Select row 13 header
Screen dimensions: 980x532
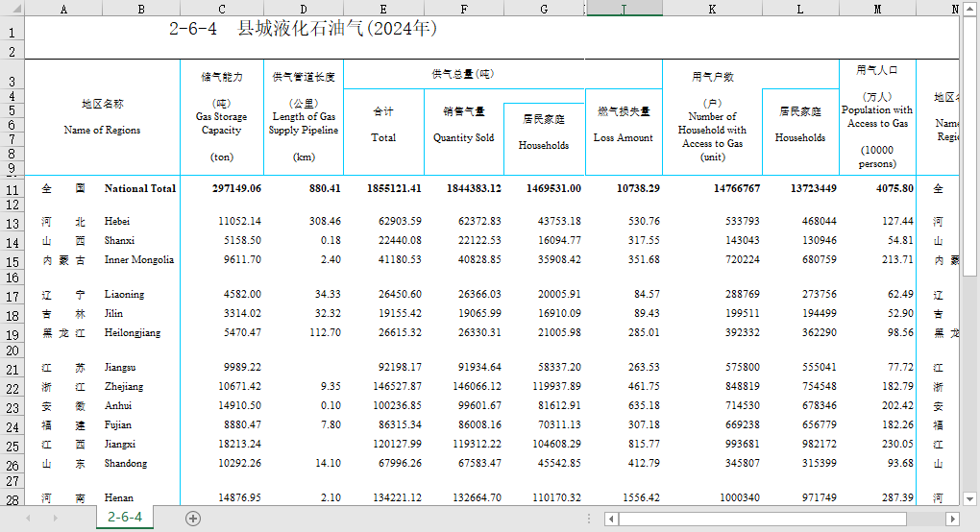pyautogui.click(x=12, y=223)
